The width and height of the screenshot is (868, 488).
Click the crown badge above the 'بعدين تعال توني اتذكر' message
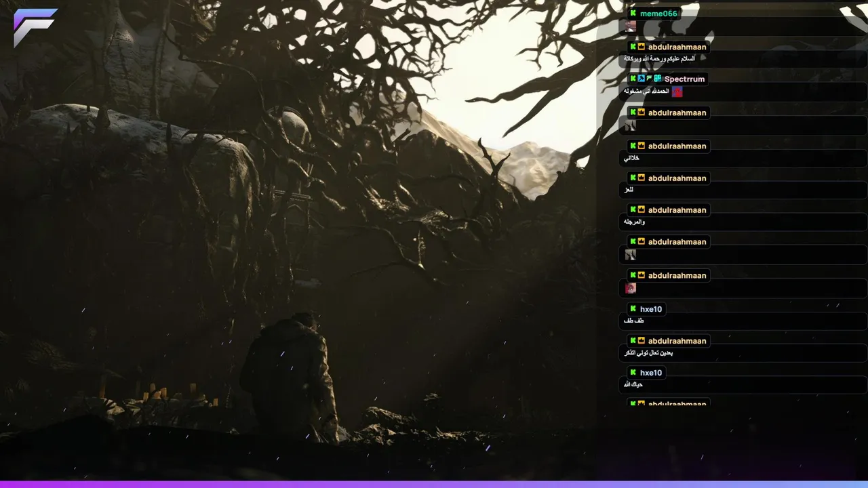coord(641,340)
